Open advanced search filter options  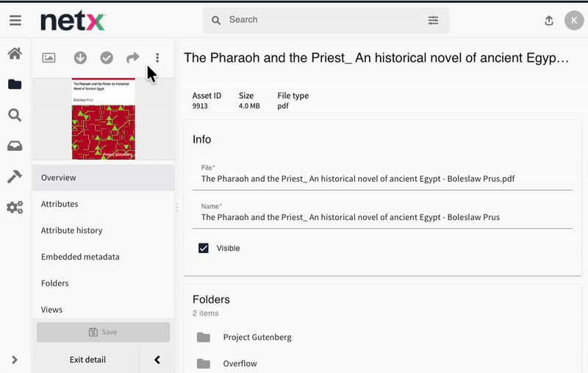coord(433,21)
